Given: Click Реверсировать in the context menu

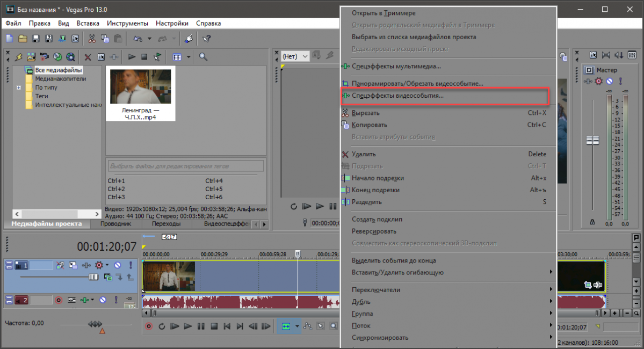Looking at the screenshot, I should [x=374, y=231].
